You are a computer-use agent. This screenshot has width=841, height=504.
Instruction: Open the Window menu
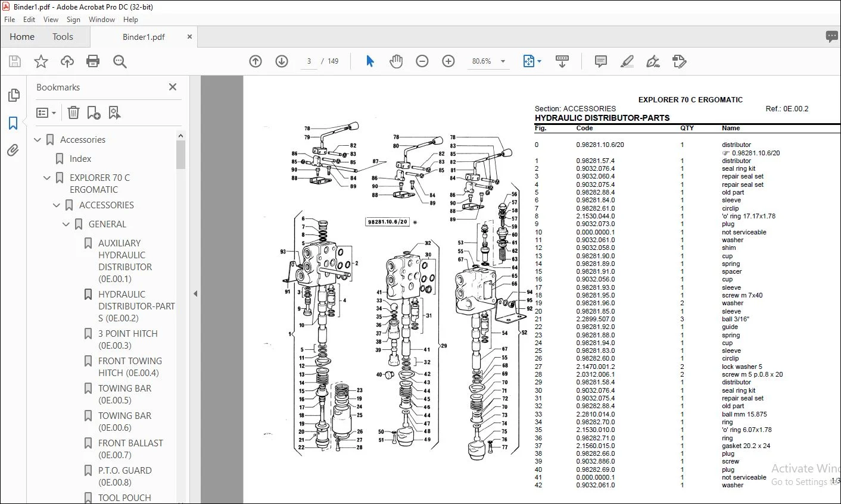pyautogui.click(x=102, y=20)
